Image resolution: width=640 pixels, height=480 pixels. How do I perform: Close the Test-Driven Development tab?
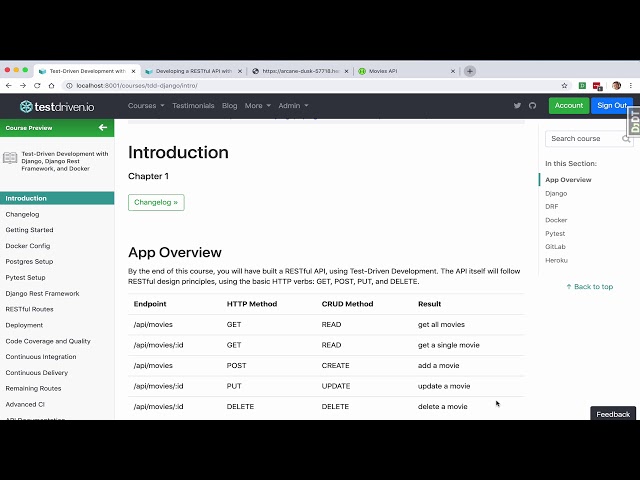[x=133, y=71]
